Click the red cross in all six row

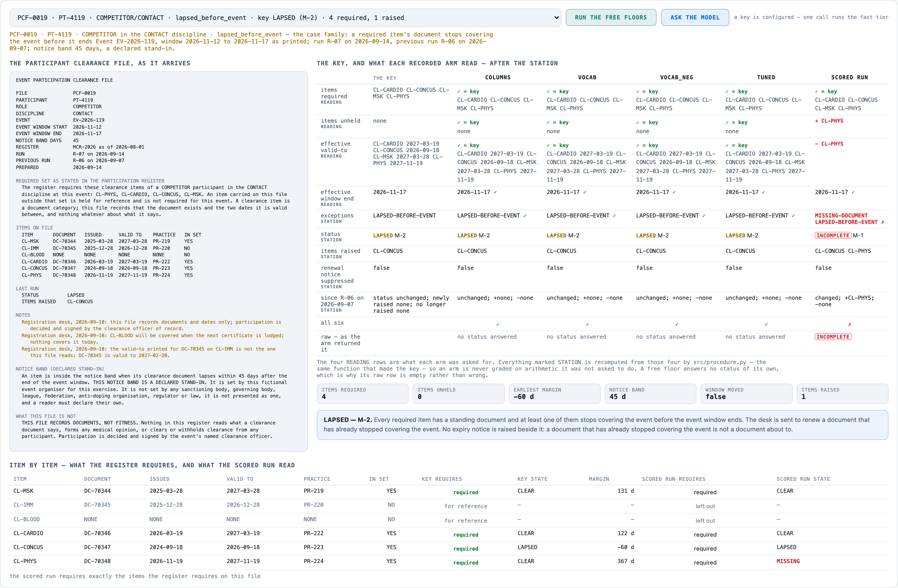(x=849, y=324)
